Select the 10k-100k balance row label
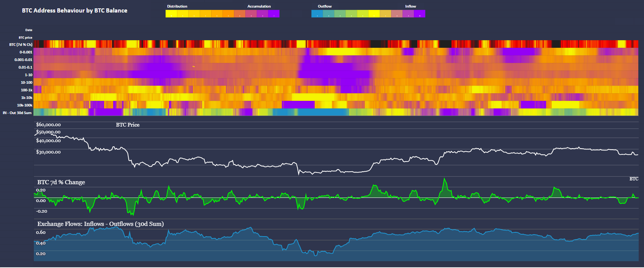This screenshot has width=644, height=268. point(25,105)
